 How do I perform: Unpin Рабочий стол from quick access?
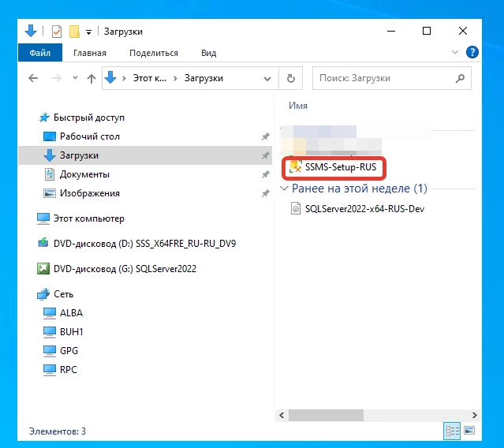click(265, 136)
